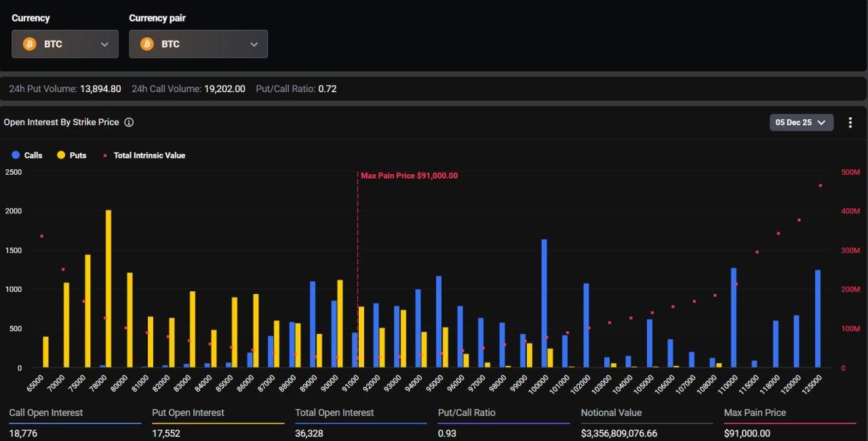
Task: Click the blue Calls legend dot
Action: pos(16,155)
